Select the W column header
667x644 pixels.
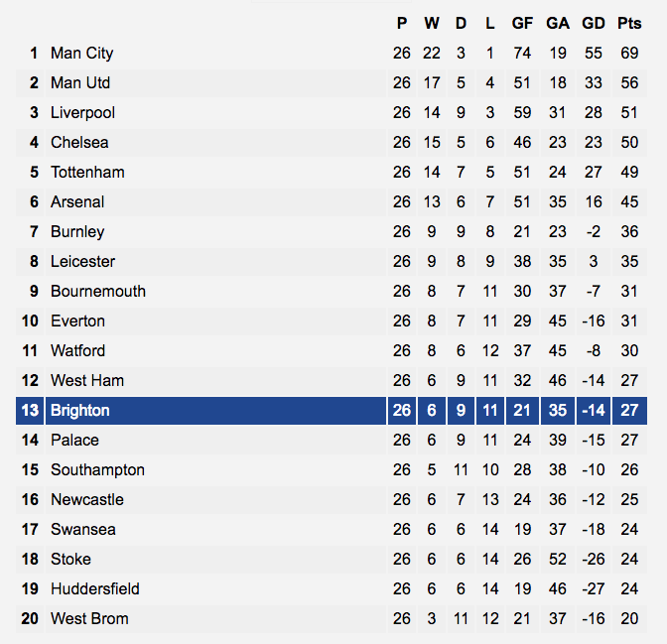point(432,23)
